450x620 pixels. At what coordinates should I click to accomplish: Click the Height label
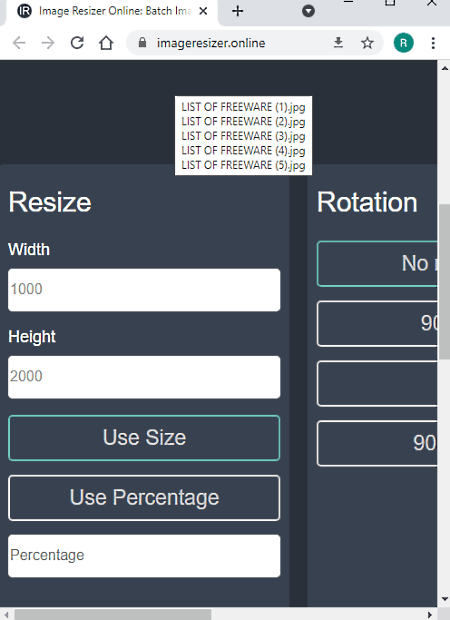click(x=32, y=337)
